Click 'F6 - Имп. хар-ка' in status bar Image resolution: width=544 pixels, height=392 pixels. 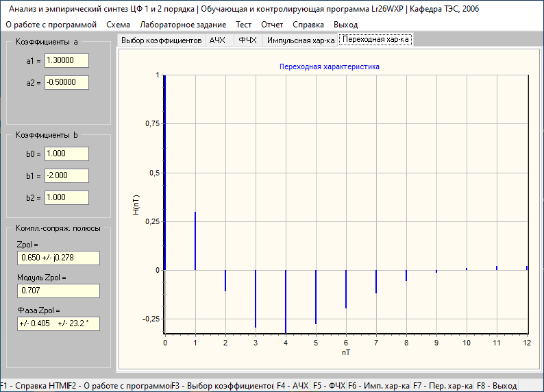coord(378,386)
